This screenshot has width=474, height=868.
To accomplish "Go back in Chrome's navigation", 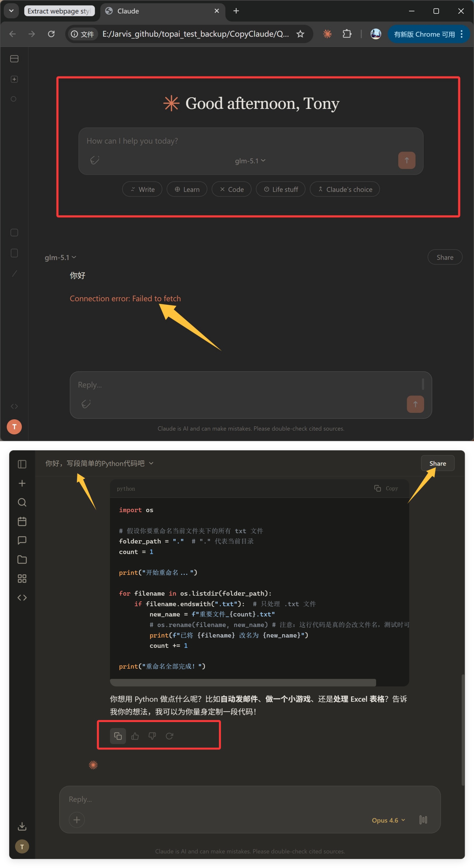I will (x=13, y=34).
